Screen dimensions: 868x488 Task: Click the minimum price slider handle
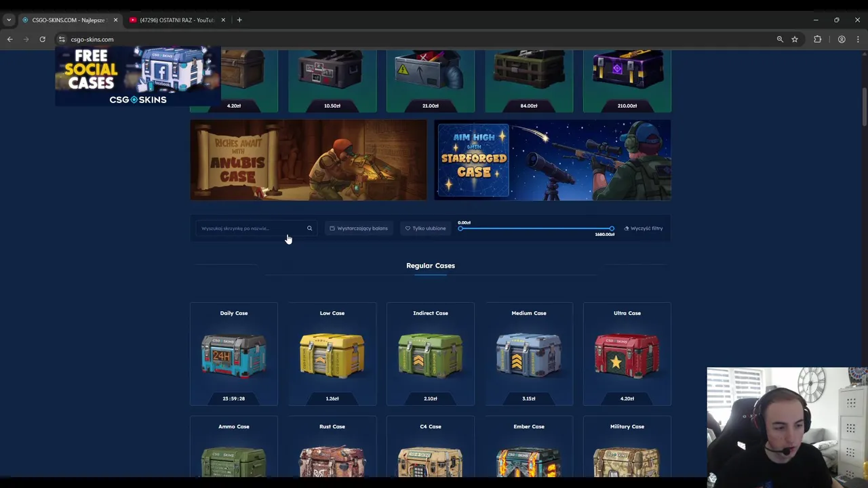[461, 228]
